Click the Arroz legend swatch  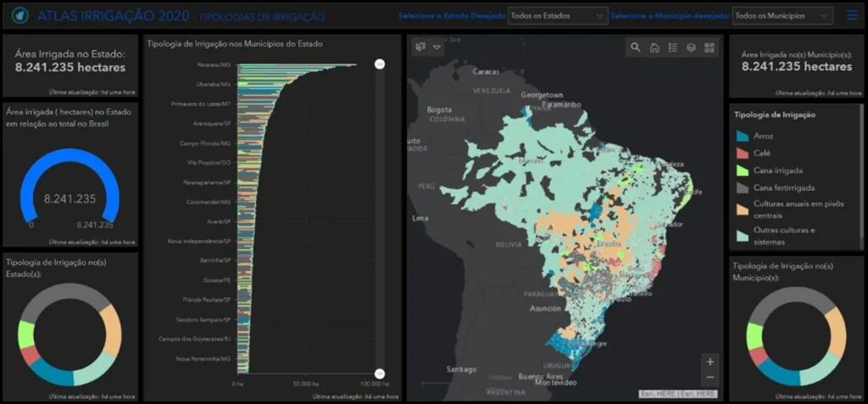(743, 136)
